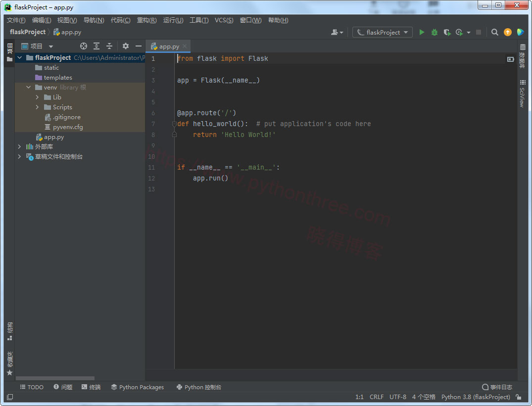Open the flaskProject run configuration dropdown
This screenshot has height=406, width=532.
point(382,32)
